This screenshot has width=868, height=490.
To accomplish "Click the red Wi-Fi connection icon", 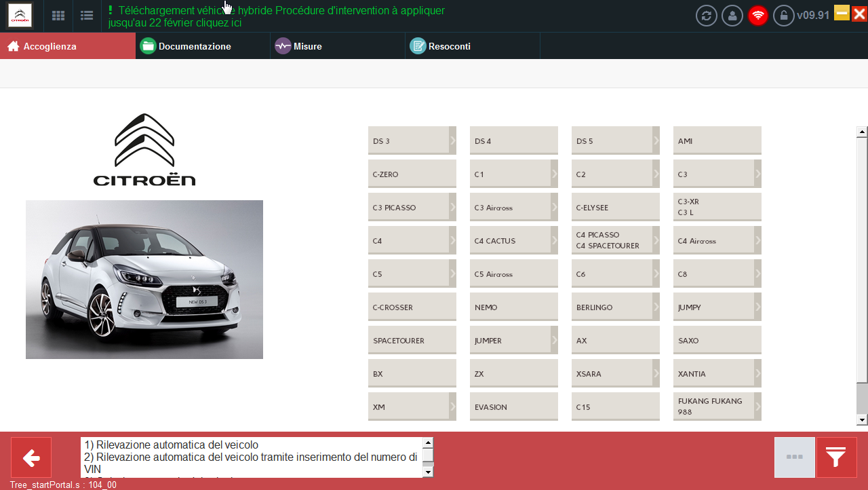I will click(758, 16).
